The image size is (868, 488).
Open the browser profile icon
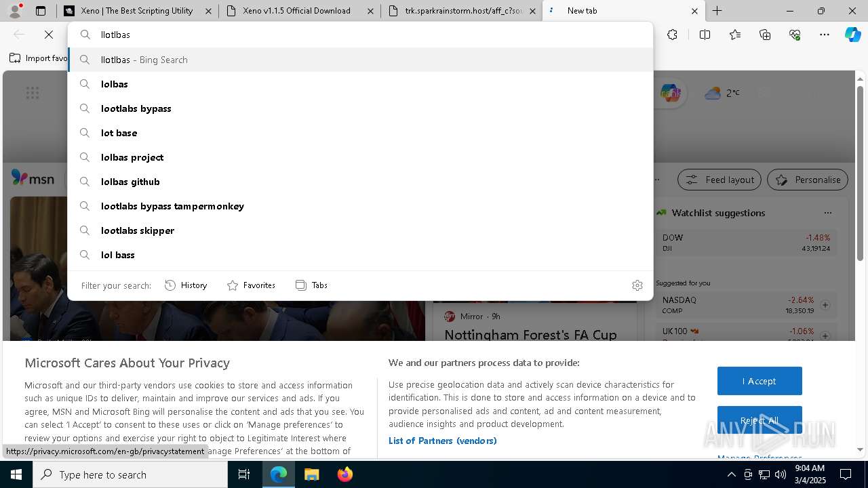pyautogui.click(x=15, y=11)
